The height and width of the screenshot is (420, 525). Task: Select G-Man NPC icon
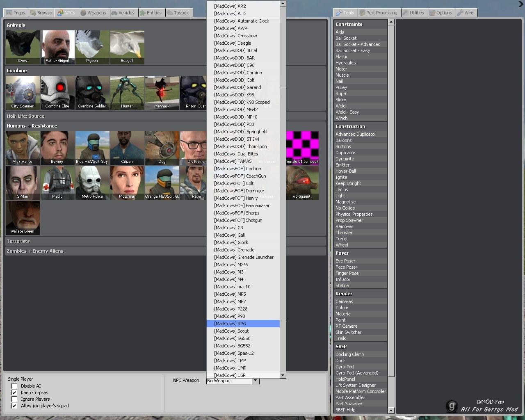23,183
